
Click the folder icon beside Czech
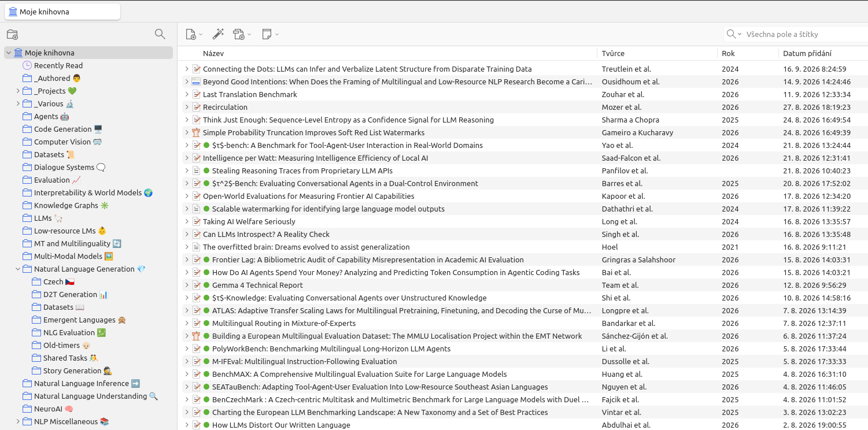(x=36, y=281)
